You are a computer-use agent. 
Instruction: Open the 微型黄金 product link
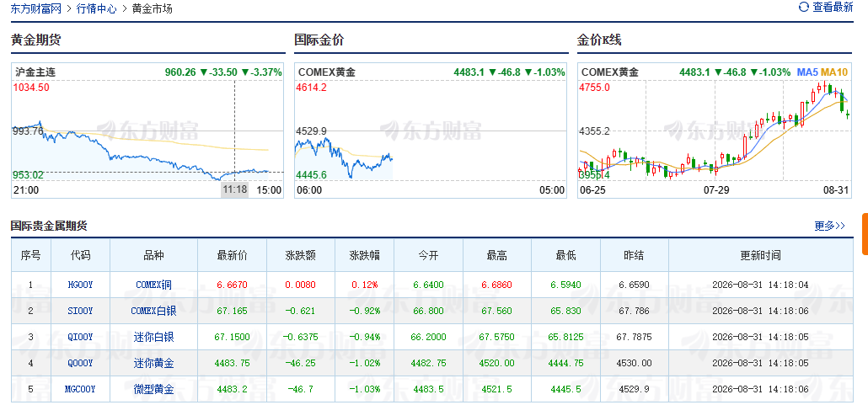point(153,390)
